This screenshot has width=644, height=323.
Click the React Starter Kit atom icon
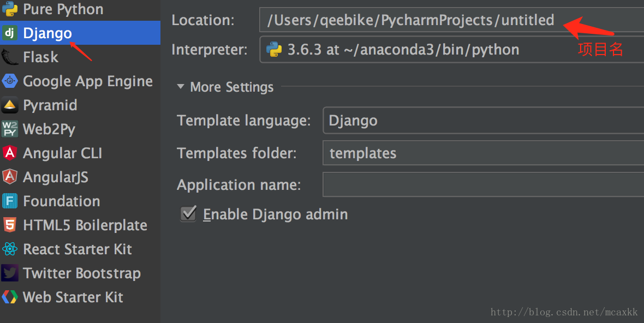pos(9,249)
